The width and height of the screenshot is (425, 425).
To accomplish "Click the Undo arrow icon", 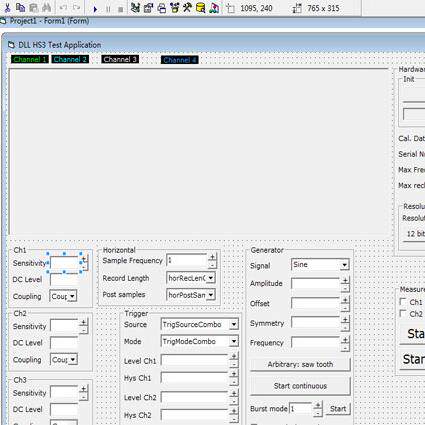I will point(63,8).
